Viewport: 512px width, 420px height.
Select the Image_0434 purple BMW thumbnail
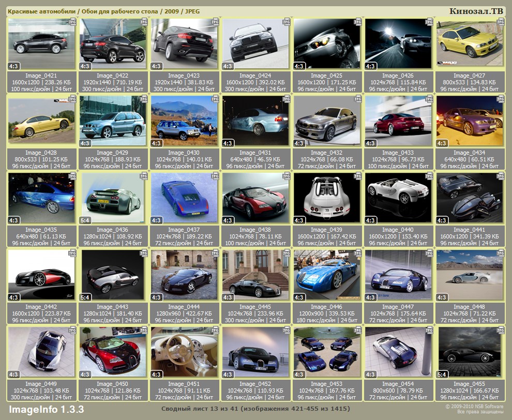[x=470, y=121]
